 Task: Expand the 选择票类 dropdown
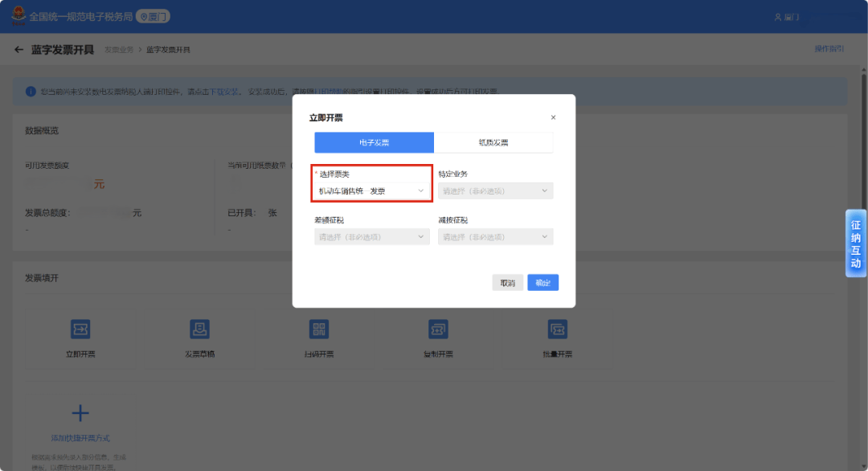coord(371,191)
